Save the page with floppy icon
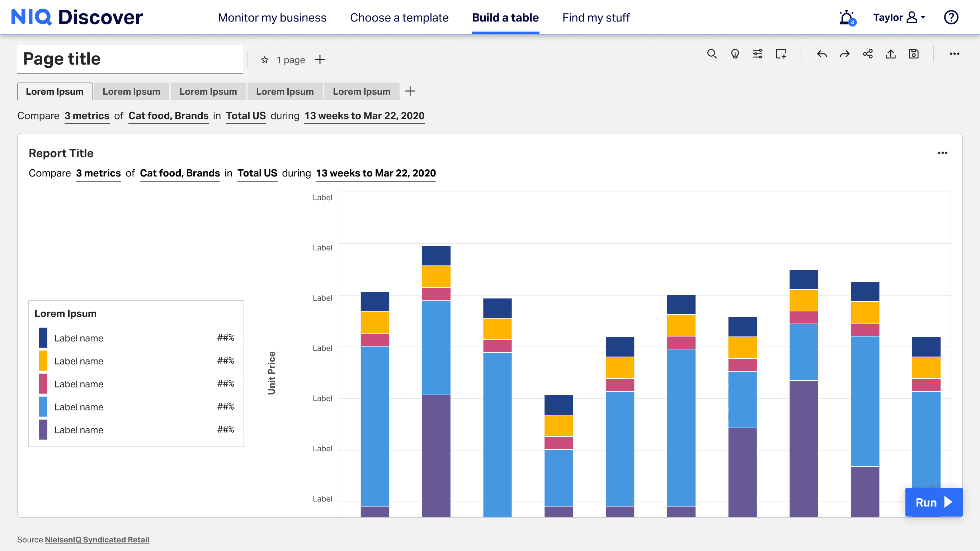Viewport: 980px width, 551px height. click(x=913, y=54)
